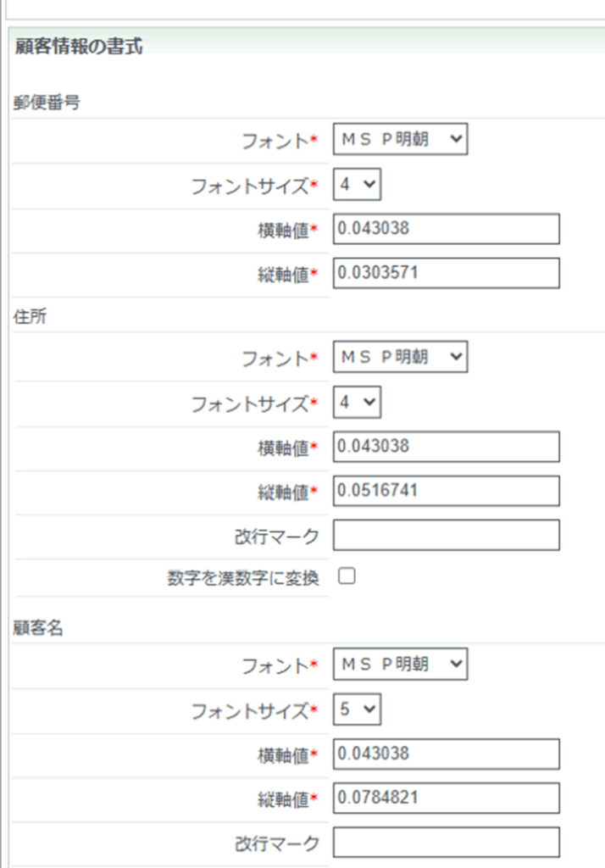Click the 郵便番号 section label
Screen dimensions: 605x868
(x=47, y=103)
